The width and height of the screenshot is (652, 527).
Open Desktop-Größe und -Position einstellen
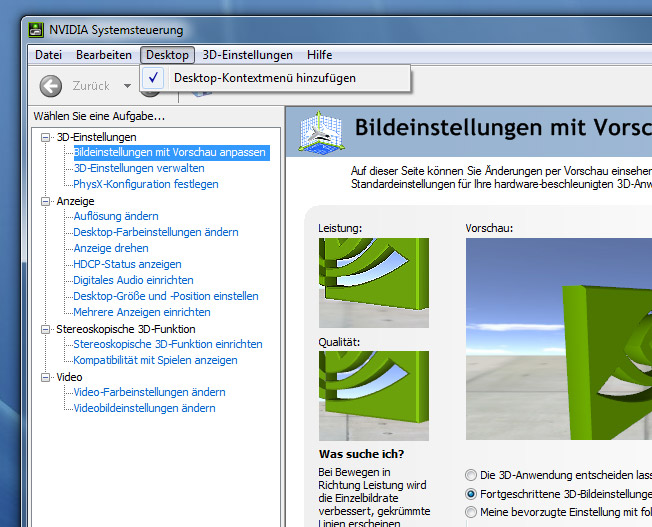point(166,296)
